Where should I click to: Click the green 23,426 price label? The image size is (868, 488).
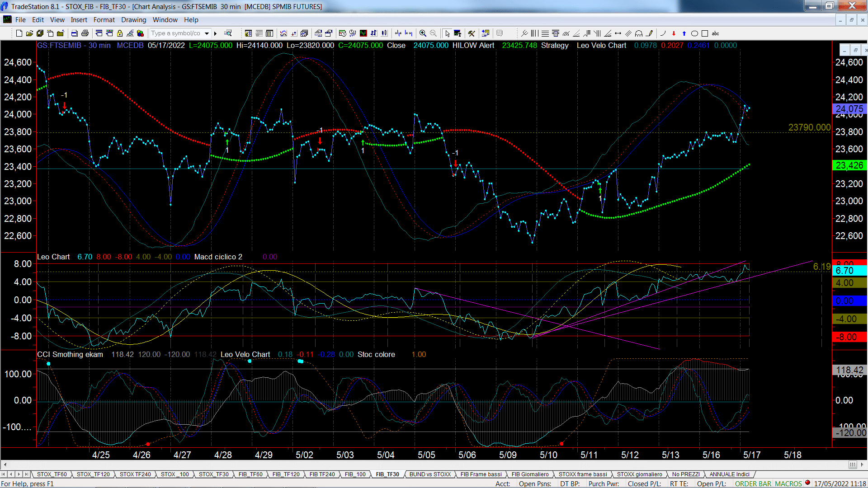click(849, 165)
